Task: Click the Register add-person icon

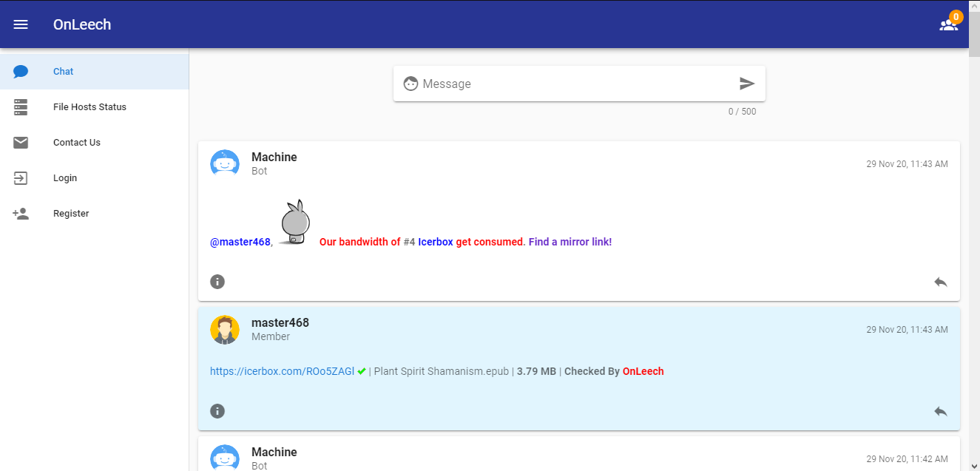Action: tap(21, 214)
